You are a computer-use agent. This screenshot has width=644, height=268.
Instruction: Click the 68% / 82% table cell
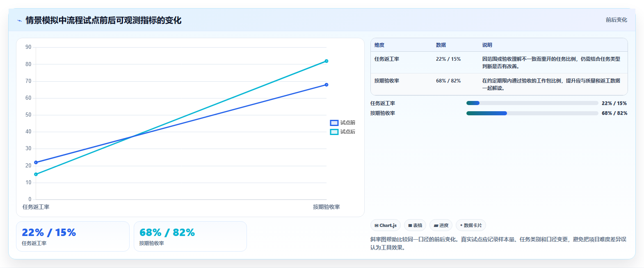point(448,81)
